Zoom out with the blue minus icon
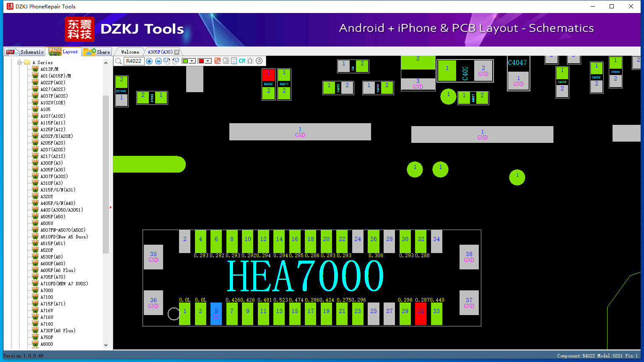Screen dimensions: 644x362 tap(158, 61)
